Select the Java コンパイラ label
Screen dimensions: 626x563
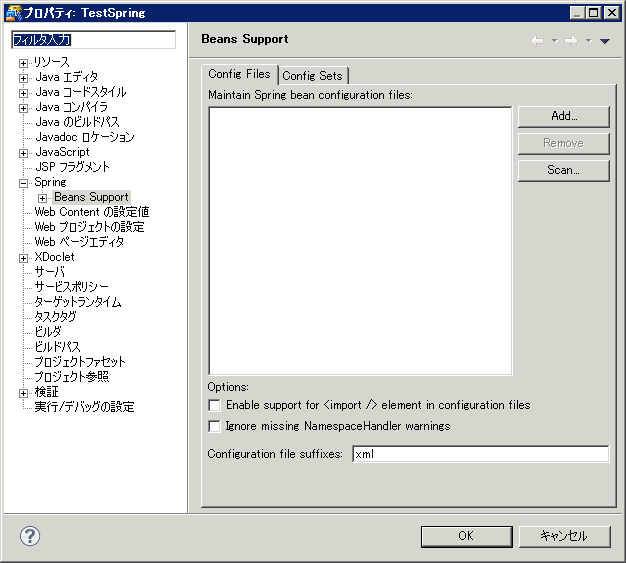(x=71, y=107)
